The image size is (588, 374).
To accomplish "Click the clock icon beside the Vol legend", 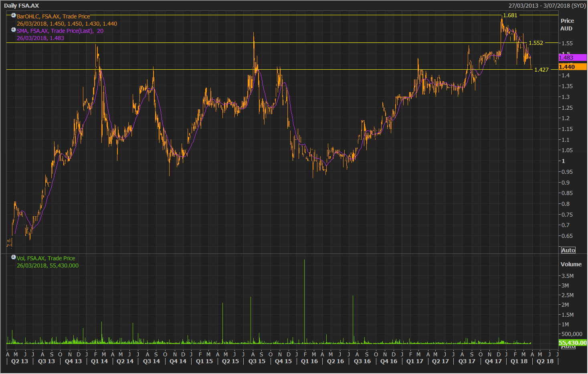I will (x=14, y=257).
